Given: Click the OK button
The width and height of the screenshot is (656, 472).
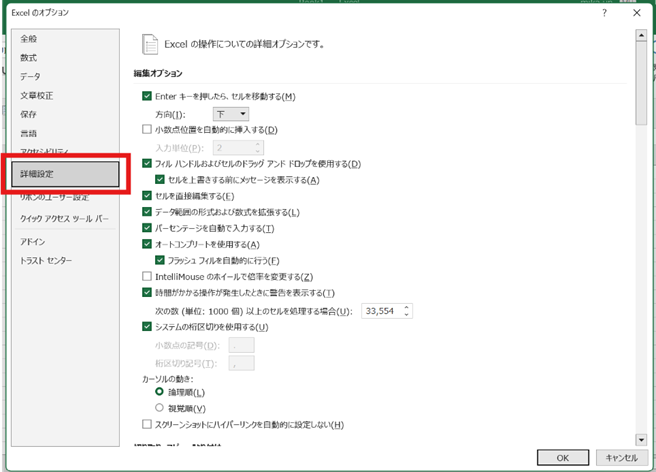Looking at the screenshot, I should point(562,456).
